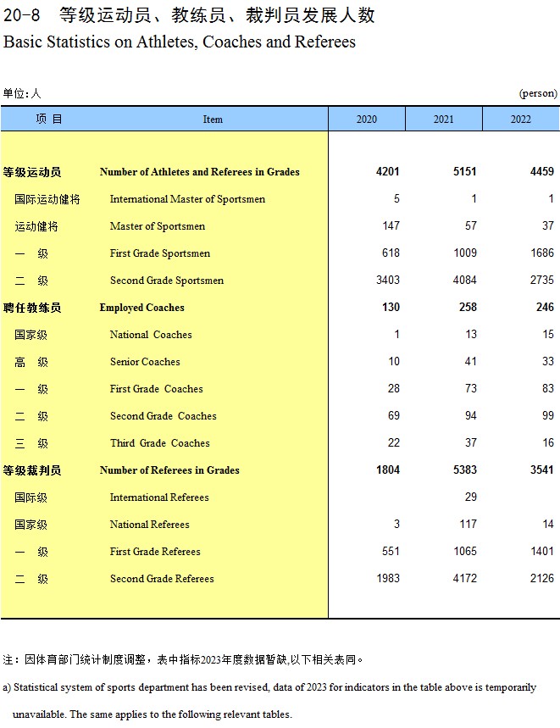
Task: Select 'Second Grade Sportsmen' label
Action: pyautogui.click(x=167, y=281)
